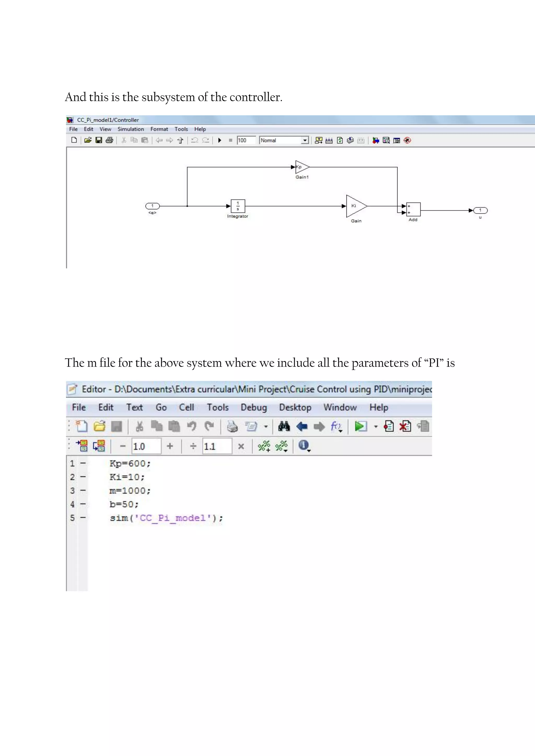Image resolution: width=535 pixels, height=756 pixels.
Task: Click the Find binoculars icon
Action: pos(284,426)
